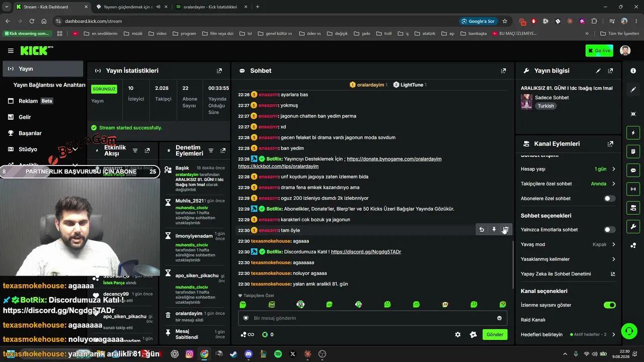This screenshot has width=644, height=362.
Task: Open Spotify from the taskbar
Action: pos(278,354)
